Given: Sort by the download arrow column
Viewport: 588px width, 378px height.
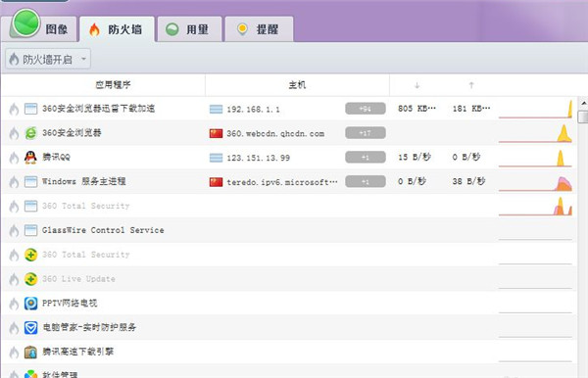Looking at the screenshot, I should click(417, 85).
